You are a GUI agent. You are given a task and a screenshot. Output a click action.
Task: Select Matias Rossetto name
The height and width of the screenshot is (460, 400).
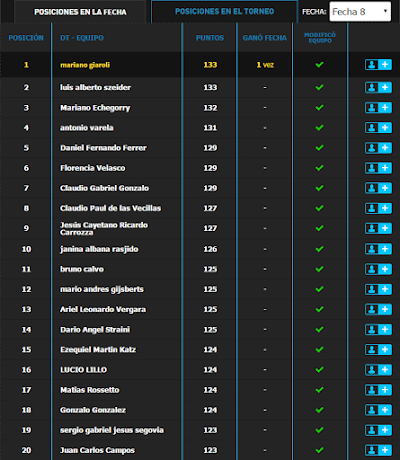[90, 390]
